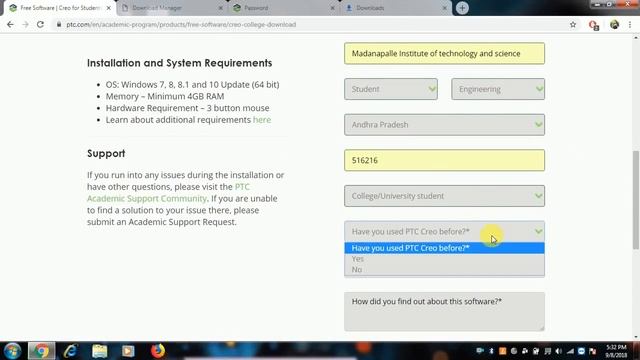
Task: Click the orange tray icon
Action: tap(502, 351)
